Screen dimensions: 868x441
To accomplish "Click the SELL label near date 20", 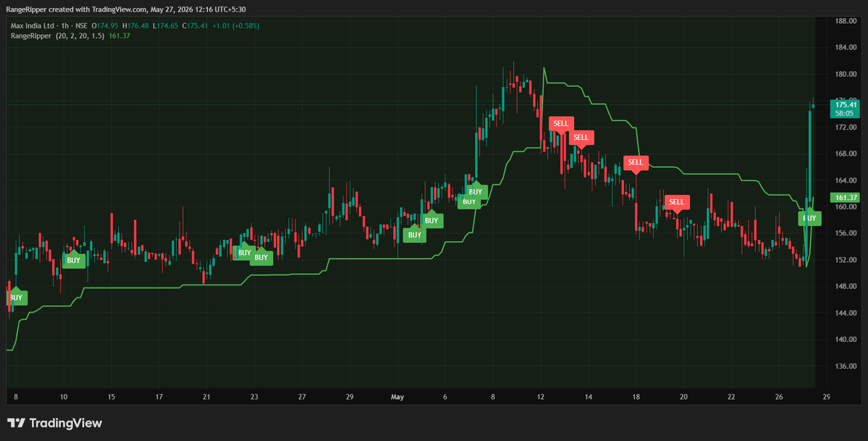I will (x=677, y=203).
